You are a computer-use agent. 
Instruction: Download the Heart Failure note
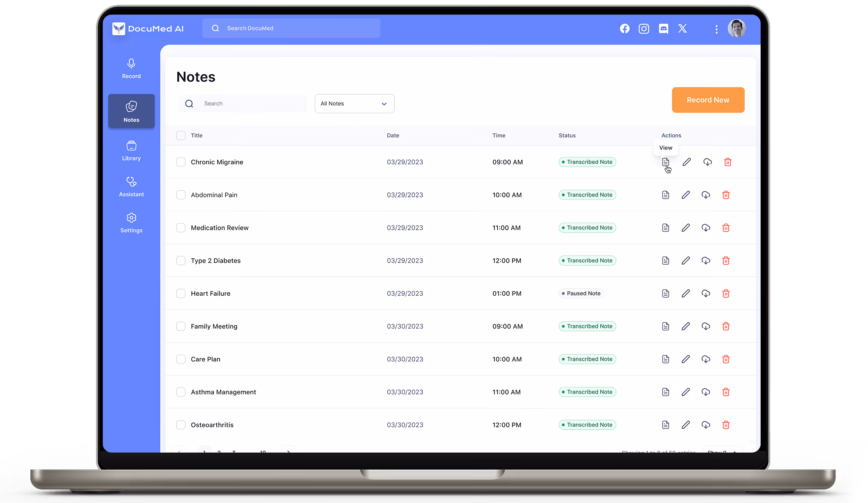706,294
